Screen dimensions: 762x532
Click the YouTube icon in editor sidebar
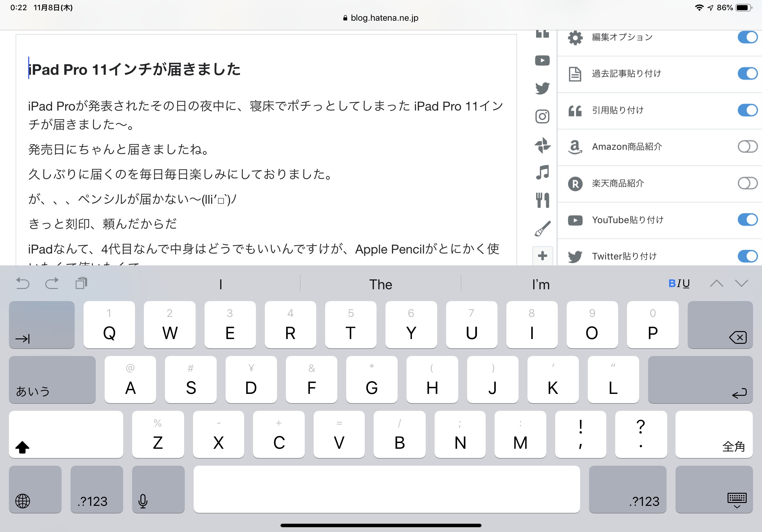pyautogui.click(x=542, y=61)
